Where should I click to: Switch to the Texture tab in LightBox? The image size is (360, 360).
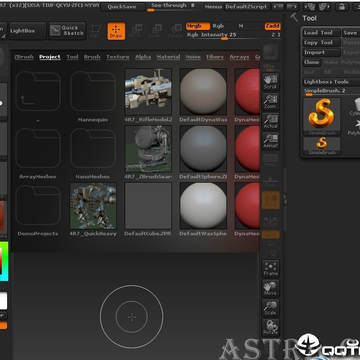point(118,57)
